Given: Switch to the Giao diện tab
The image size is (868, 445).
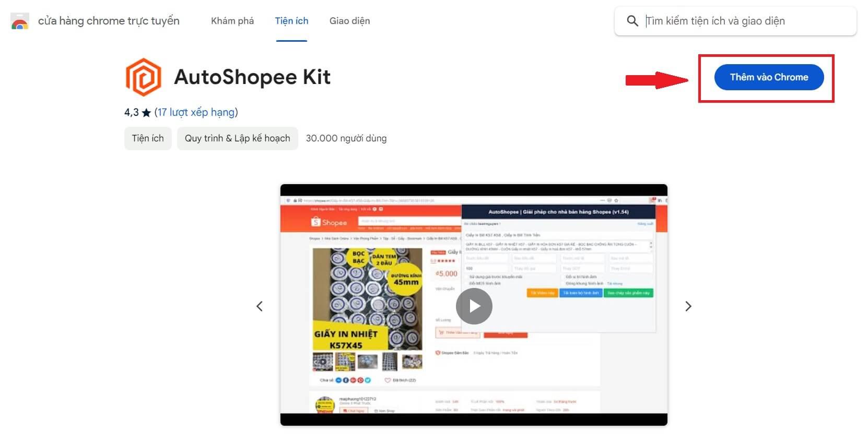Looking at the screenshot, I should (x=349, y=21).
